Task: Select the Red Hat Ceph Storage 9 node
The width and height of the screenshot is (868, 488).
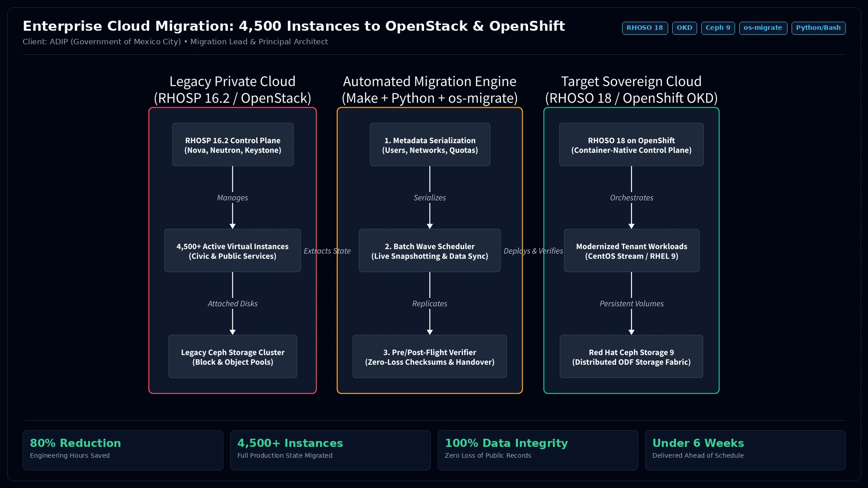Action: click(x=631, y=357)
